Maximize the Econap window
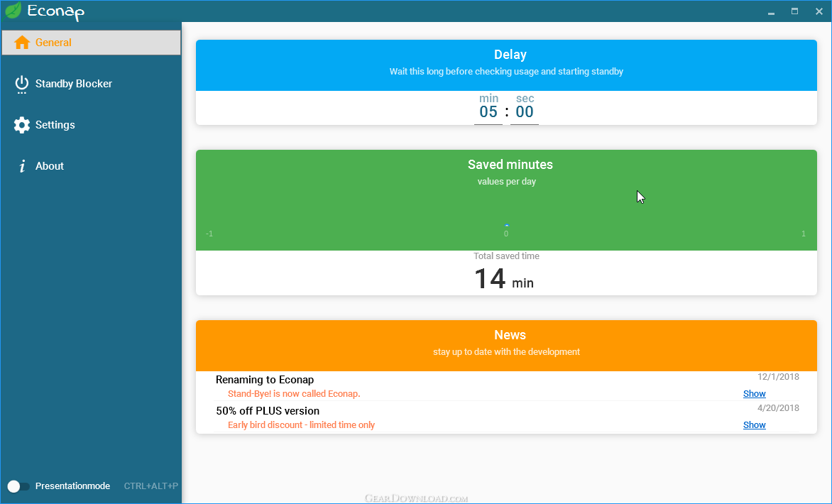Screen dimensions: 832x504 [x=794, y=11]
